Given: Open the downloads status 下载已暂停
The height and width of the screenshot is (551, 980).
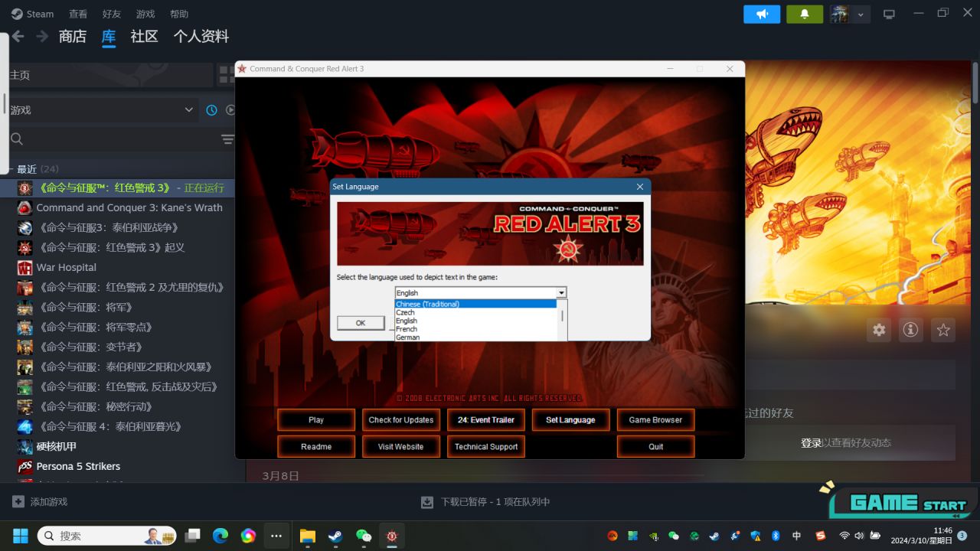Looking at the screenshot, I should (x=485, y=502).
